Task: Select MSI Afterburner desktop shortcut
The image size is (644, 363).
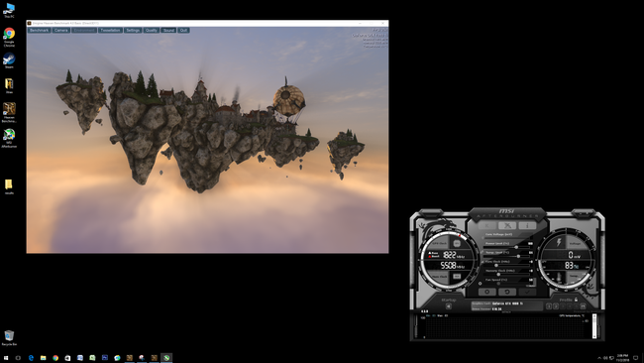Action: pos(9,138)
